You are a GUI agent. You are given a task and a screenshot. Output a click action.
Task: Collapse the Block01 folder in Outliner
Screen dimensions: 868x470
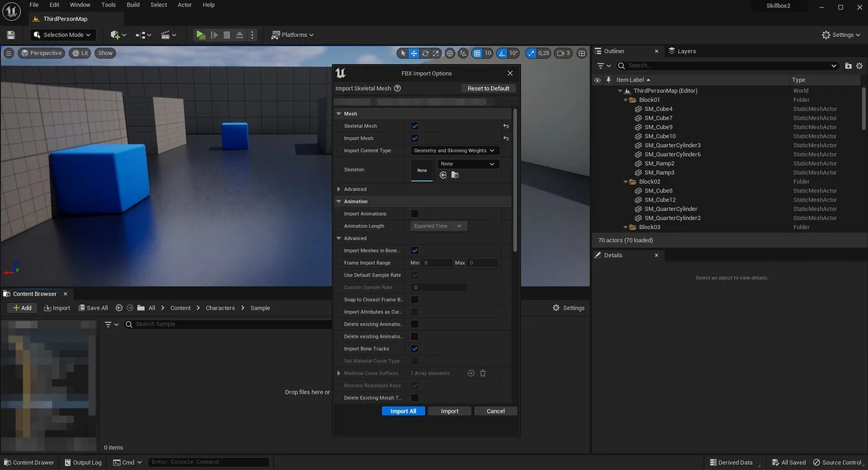[626, 100]
